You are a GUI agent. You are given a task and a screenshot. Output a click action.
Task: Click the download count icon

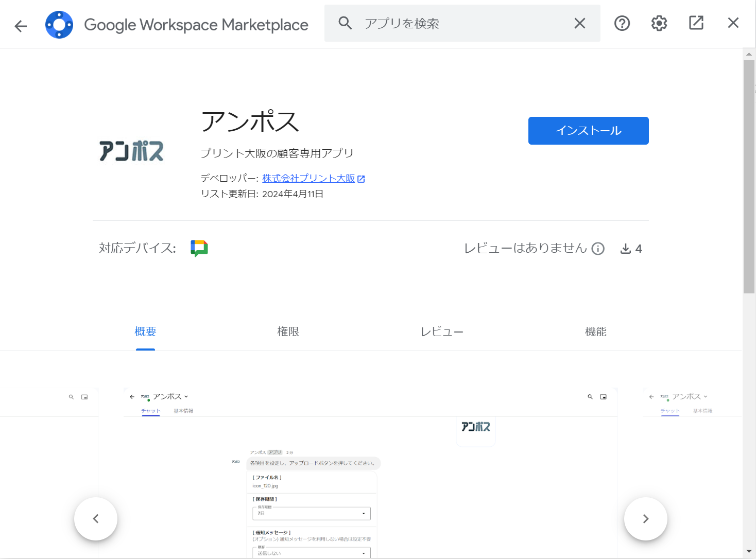point(626,249)
